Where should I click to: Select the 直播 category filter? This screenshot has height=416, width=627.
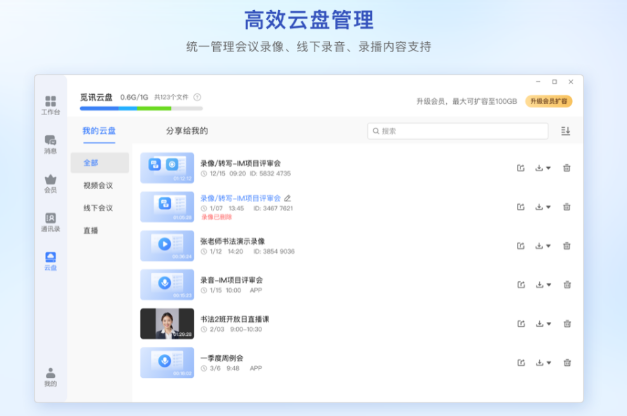(x=90, y=230)
